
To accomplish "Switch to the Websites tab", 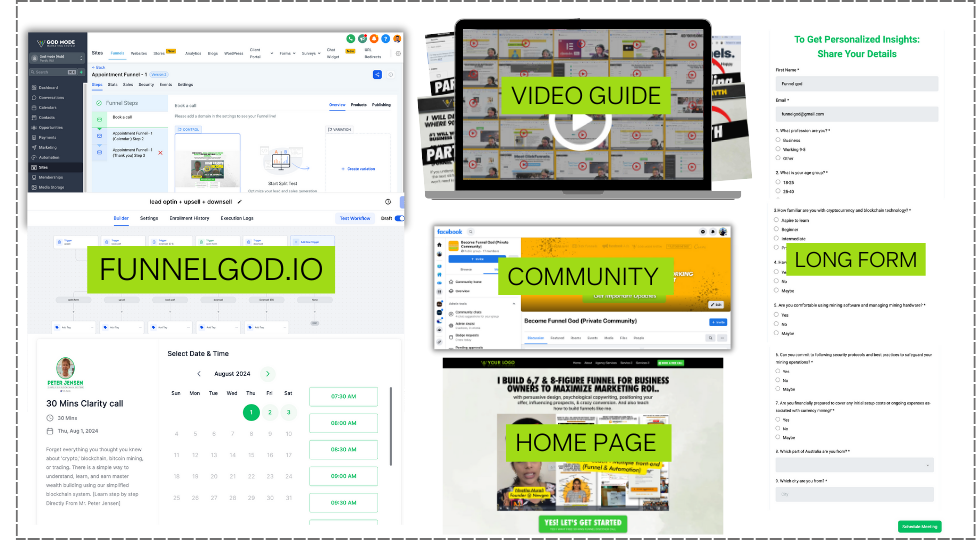I will point(139,54).
